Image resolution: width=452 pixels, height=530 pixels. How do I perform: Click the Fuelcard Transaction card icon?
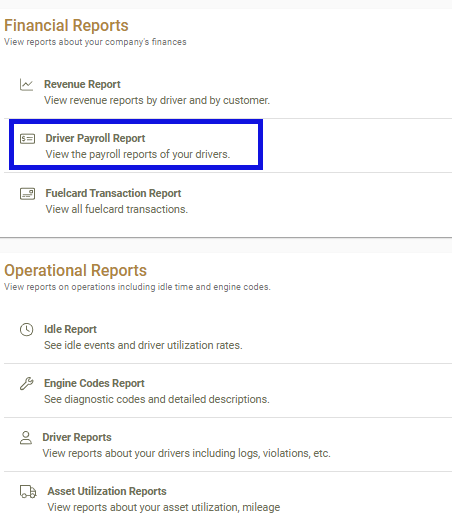pyautogui.click(x=27, y=194)
